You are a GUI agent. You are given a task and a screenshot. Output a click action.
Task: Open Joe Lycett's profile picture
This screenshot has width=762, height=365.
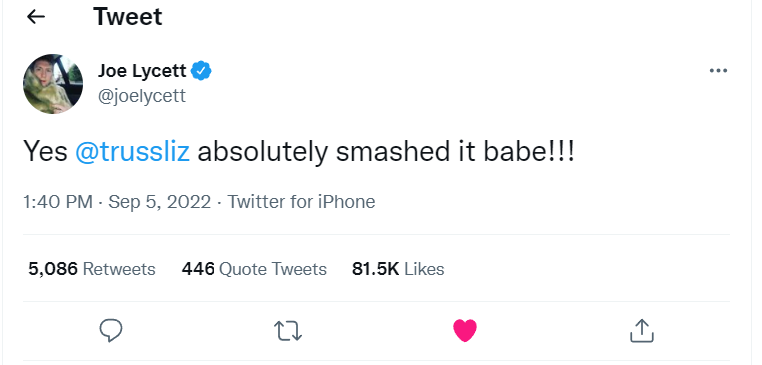(x=53, y=84)
